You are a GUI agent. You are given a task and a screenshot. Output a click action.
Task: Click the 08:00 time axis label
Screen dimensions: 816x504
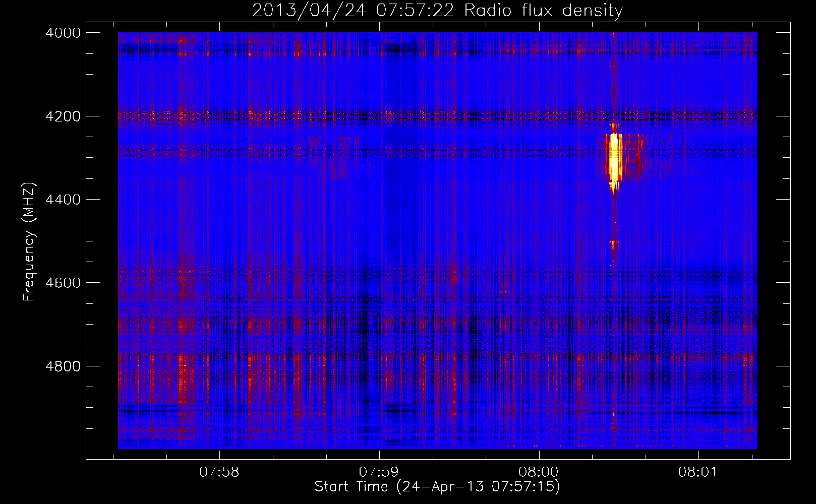coord(539,472)
